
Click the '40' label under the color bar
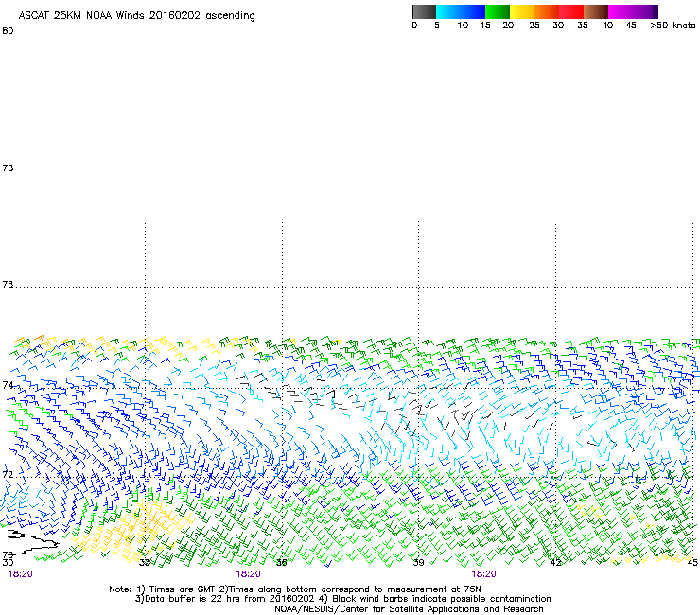point(607,26)
